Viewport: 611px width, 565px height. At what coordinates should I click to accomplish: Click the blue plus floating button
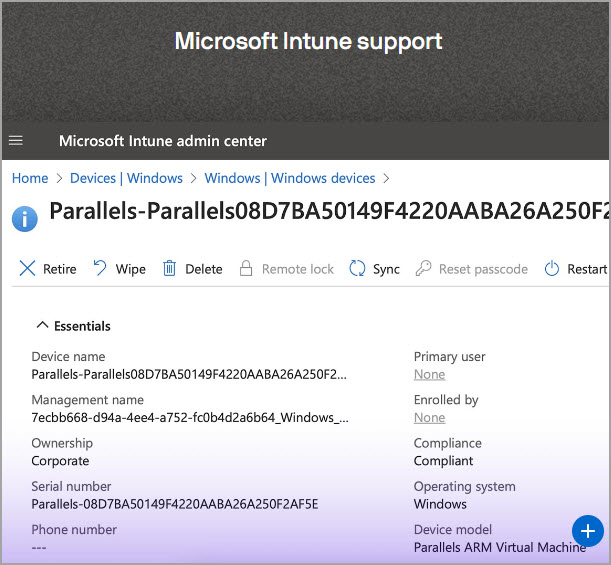588,531
